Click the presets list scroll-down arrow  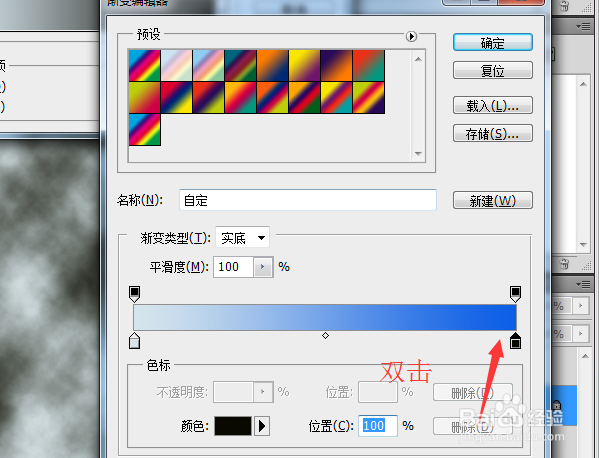[418, 154]
